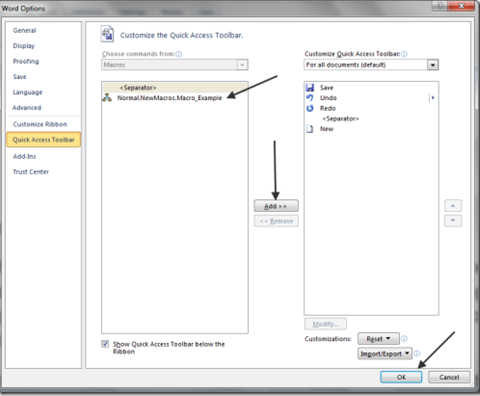The image size is (480, 396).
Task: Click the Add >> button
Action: pos(276,206)
